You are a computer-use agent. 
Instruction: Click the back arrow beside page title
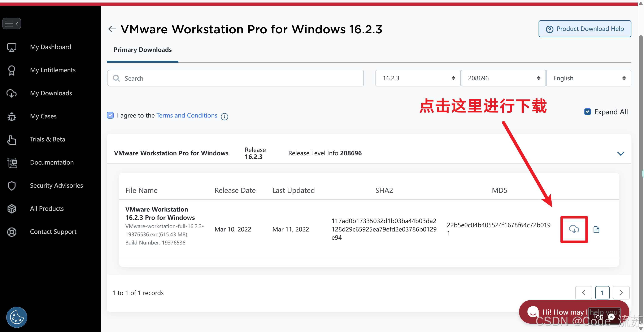point(112,29)
